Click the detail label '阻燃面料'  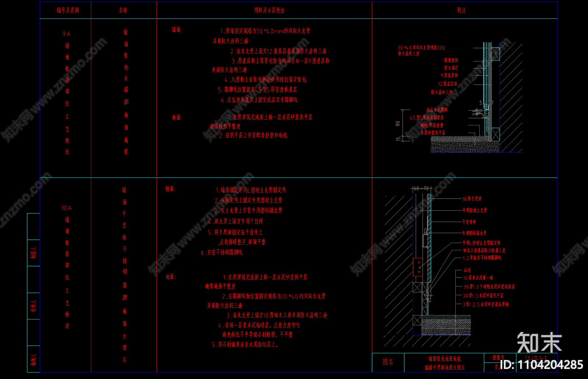(451, 60)
